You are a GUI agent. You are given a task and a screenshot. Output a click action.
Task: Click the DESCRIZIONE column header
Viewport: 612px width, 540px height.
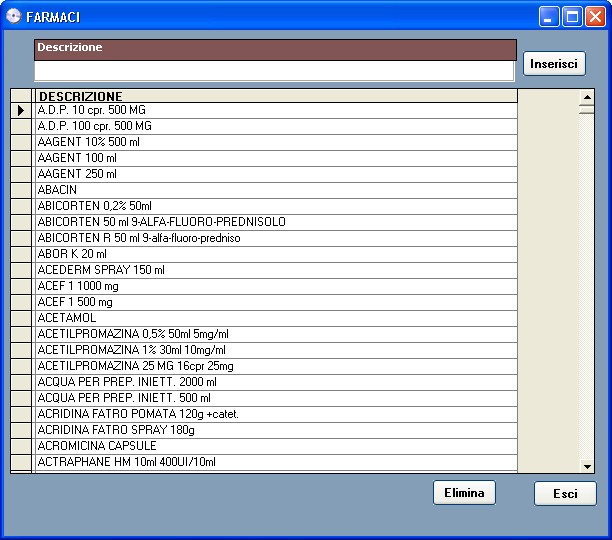pos(276,96)
